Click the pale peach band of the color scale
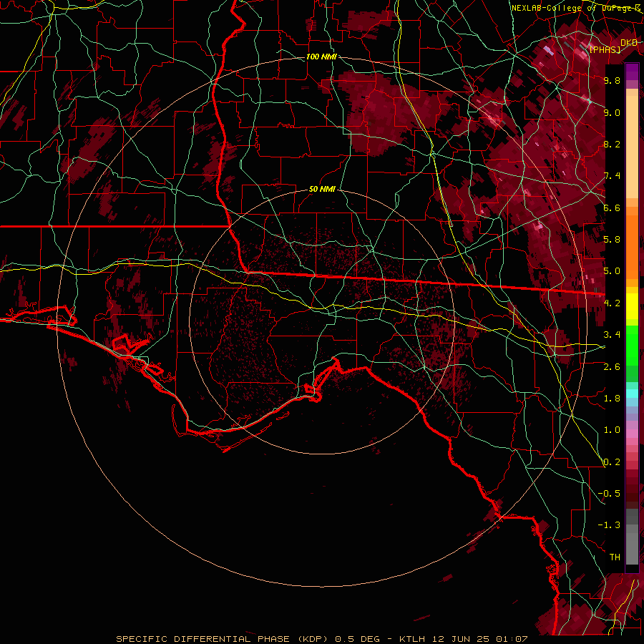This screenshot has height=644, width=644. tap(632, 148)
